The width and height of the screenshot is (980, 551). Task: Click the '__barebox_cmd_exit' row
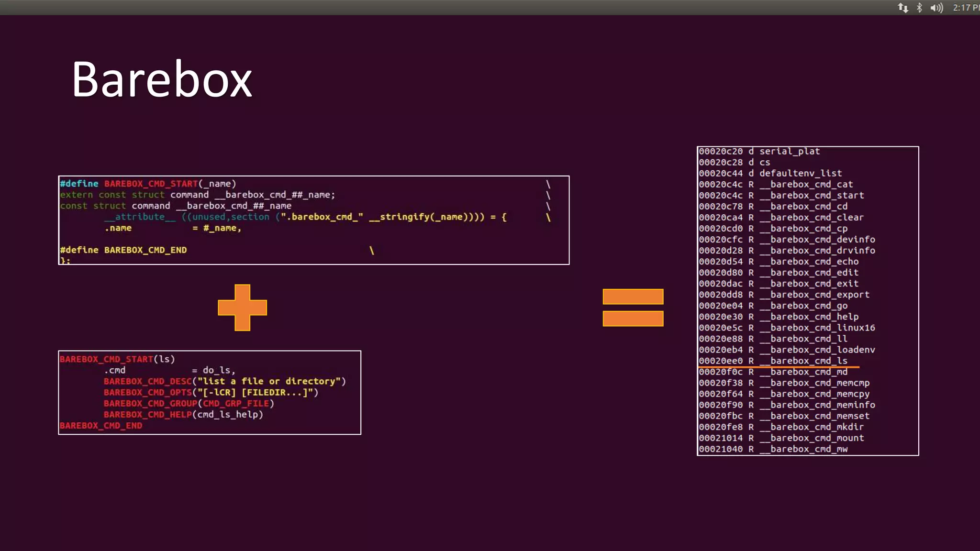point(779,284)
